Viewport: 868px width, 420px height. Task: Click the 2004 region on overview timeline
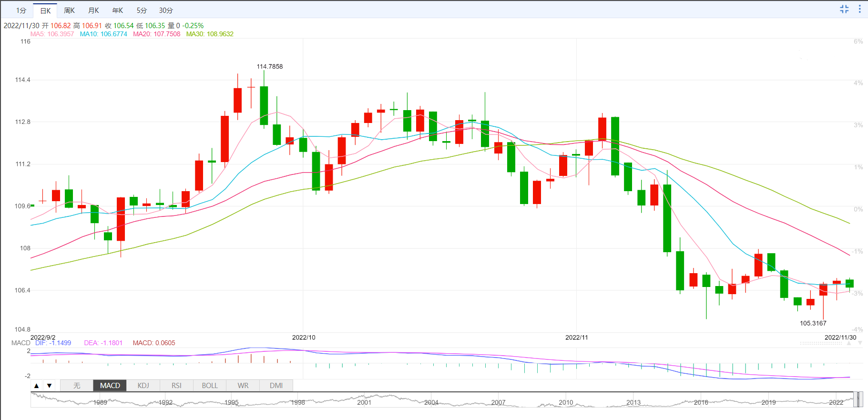click(x=431, y=402)
